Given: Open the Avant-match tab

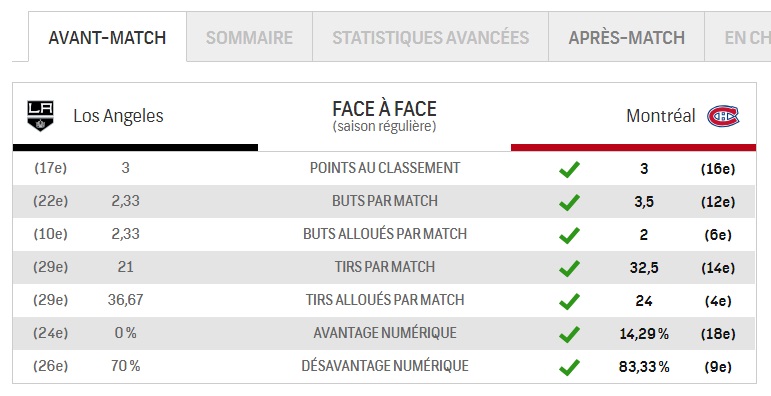Looking at the screenshot, I should coord(107,37).
